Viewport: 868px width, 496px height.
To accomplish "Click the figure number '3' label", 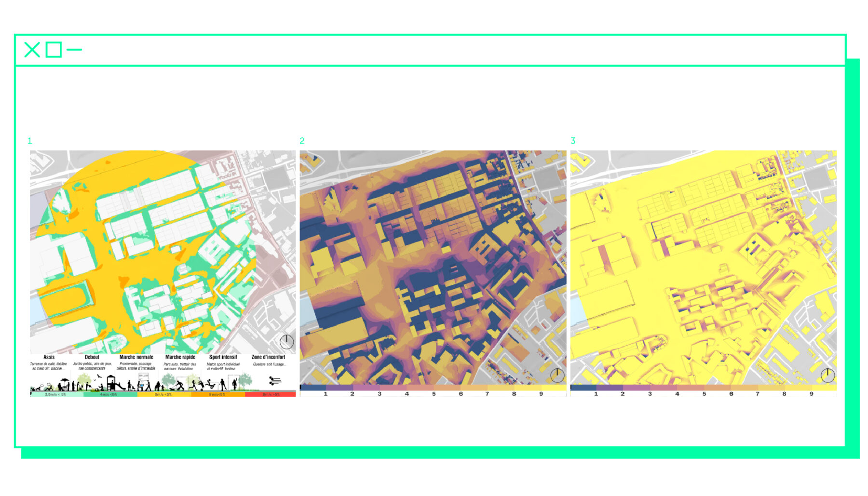I will point(573,141).
